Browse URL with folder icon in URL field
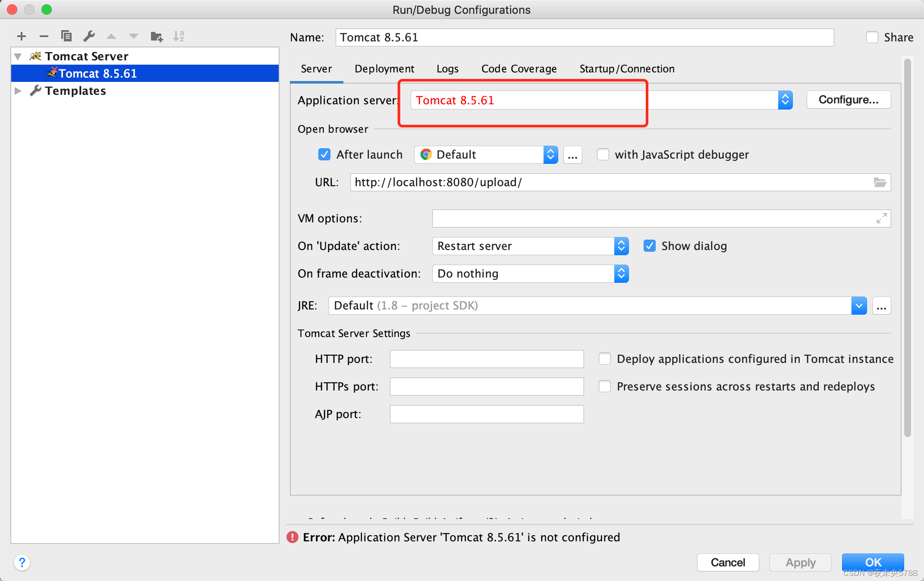924x581 pixels. 880,182
